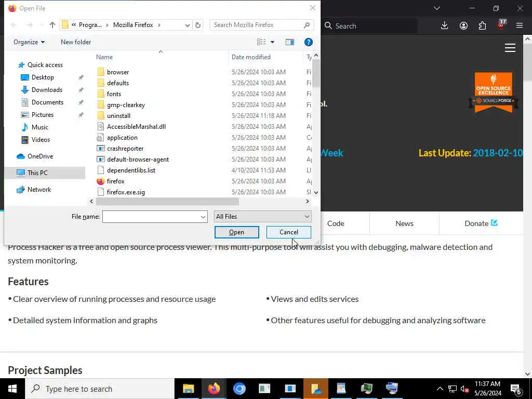Viewport: 532px width, 399px height.
Task: Expand the address bar history dropdown
Action: pyautogui.click(x=187, y=25)
